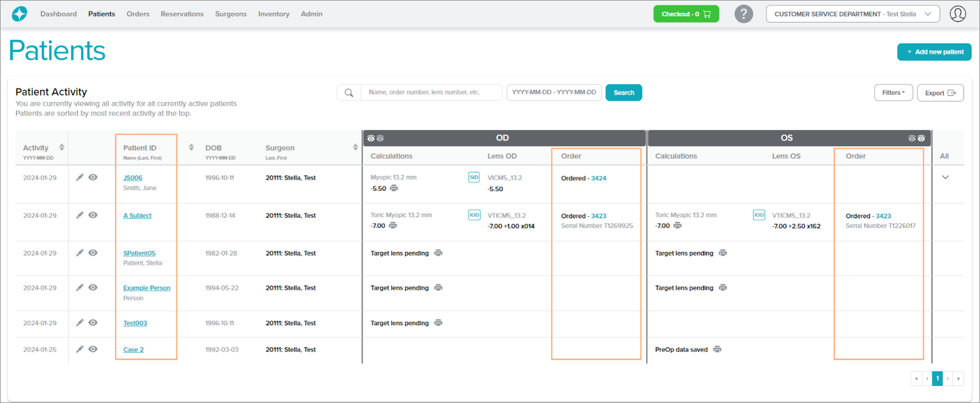Toggle the OD column visibility eye icons
This screenshot has height=403, width=980.
375,139
